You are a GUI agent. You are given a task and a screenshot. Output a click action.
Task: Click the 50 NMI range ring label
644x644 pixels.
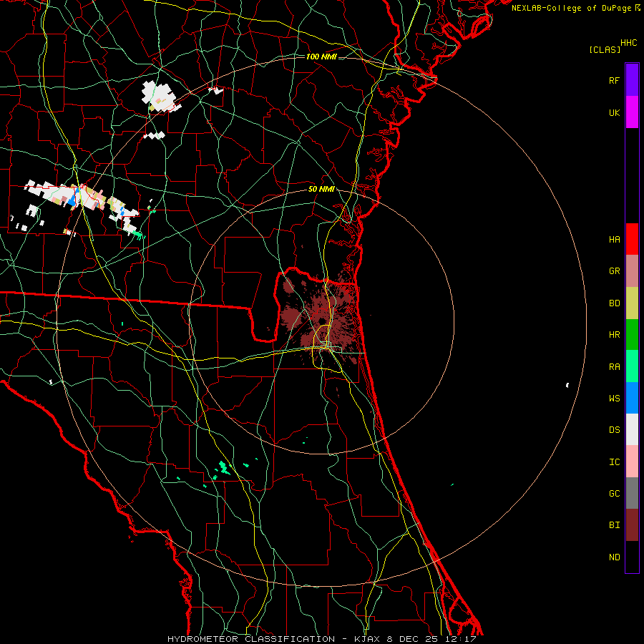tap(321, 190)
